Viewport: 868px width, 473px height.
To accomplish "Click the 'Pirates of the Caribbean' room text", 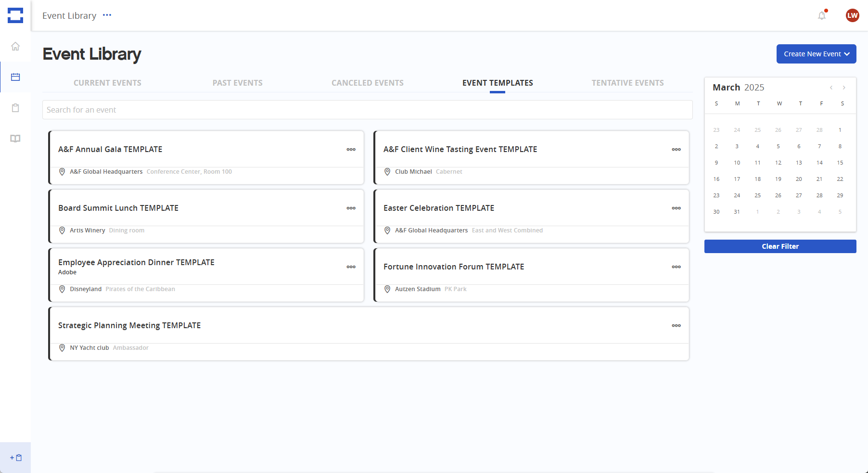I will tap(140, 289).
